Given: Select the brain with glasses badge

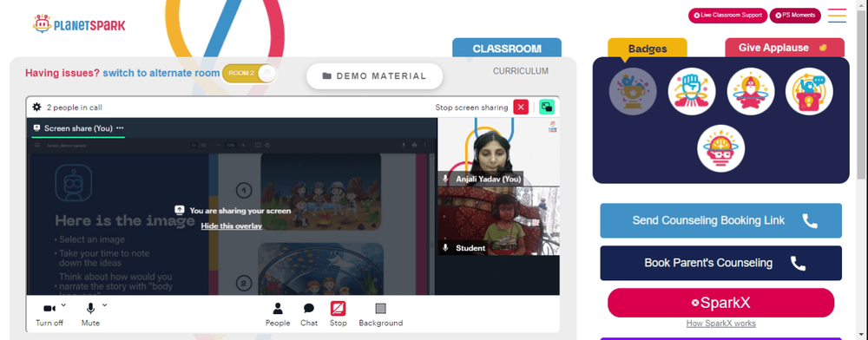Looking at the screenshot, I should click(x=720, y=148).
